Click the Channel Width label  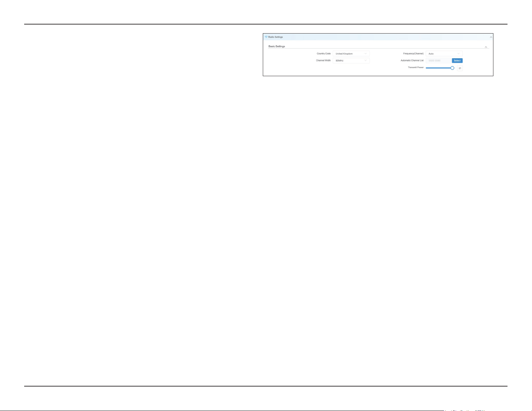coord(323,61)
